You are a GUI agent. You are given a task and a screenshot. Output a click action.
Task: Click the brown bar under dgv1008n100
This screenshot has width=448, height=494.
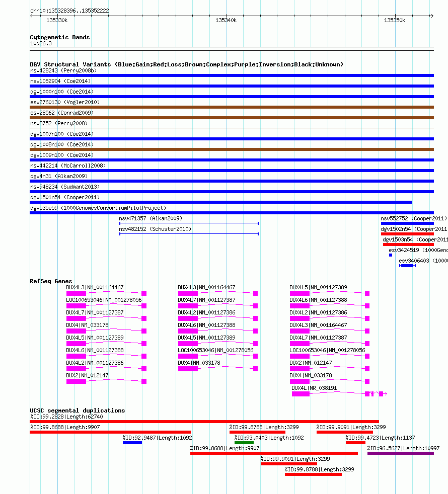tap(232, 149)
